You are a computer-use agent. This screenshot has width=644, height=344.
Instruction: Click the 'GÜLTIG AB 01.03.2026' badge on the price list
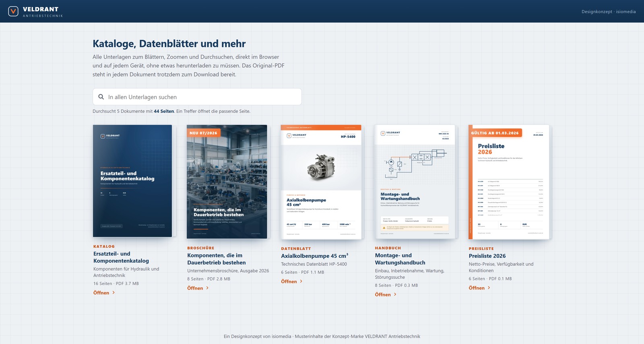(x=495, y=133)
